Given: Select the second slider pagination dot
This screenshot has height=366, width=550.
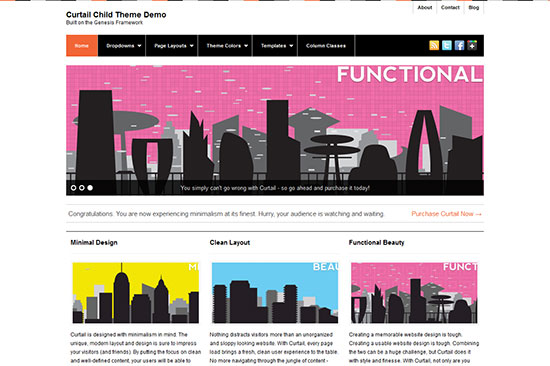Looking at the screenshot, I should pos(82,188).
